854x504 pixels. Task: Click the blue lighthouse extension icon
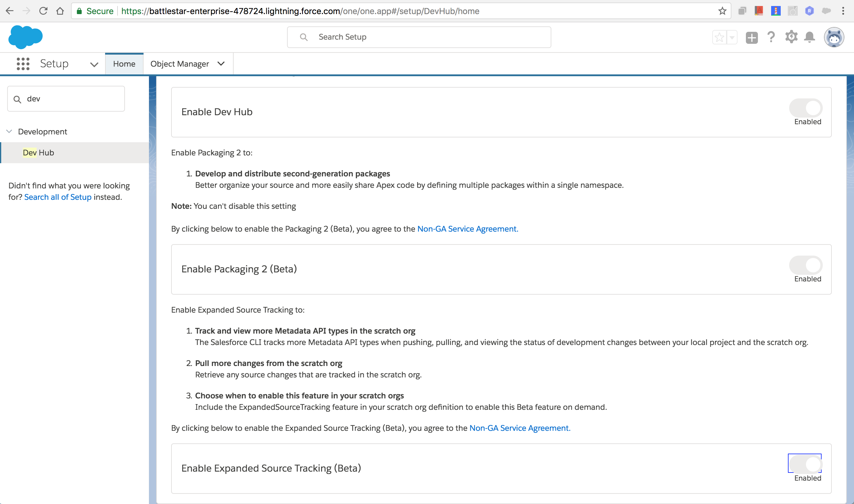coord(776,11)
